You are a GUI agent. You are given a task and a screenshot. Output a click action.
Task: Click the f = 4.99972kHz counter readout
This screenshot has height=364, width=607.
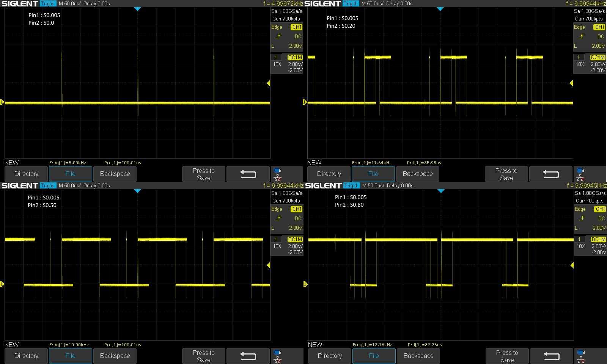[x=283, y=3]
